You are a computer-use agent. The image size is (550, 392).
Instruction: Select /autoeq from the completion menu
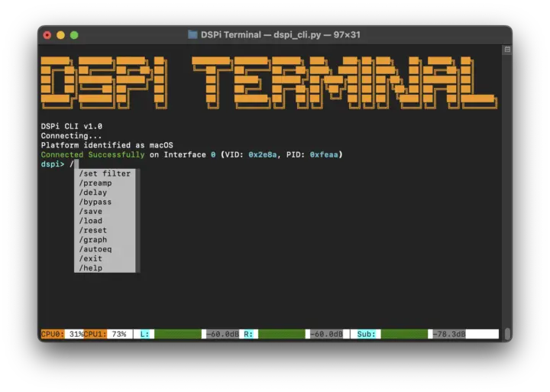click(105, 249)
